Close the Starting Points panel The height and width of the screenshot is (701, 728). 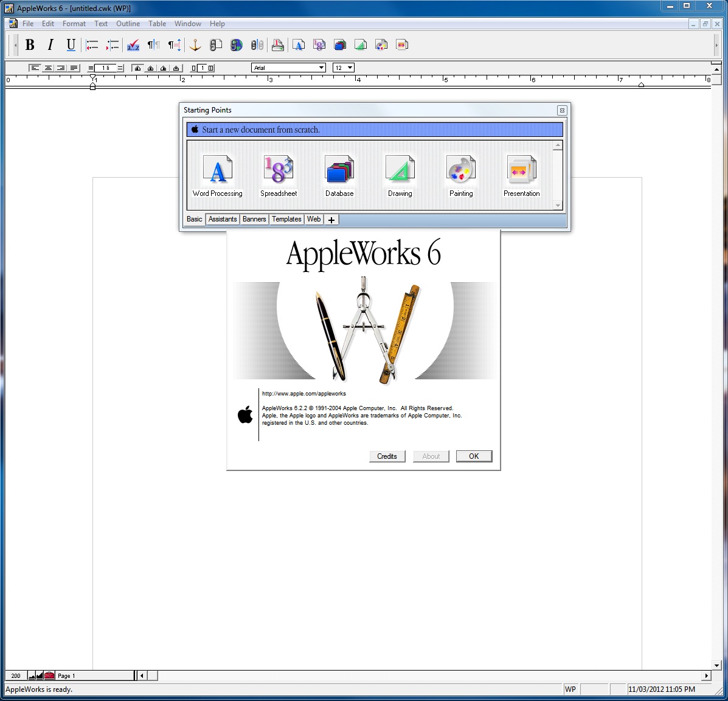[562, 111]
